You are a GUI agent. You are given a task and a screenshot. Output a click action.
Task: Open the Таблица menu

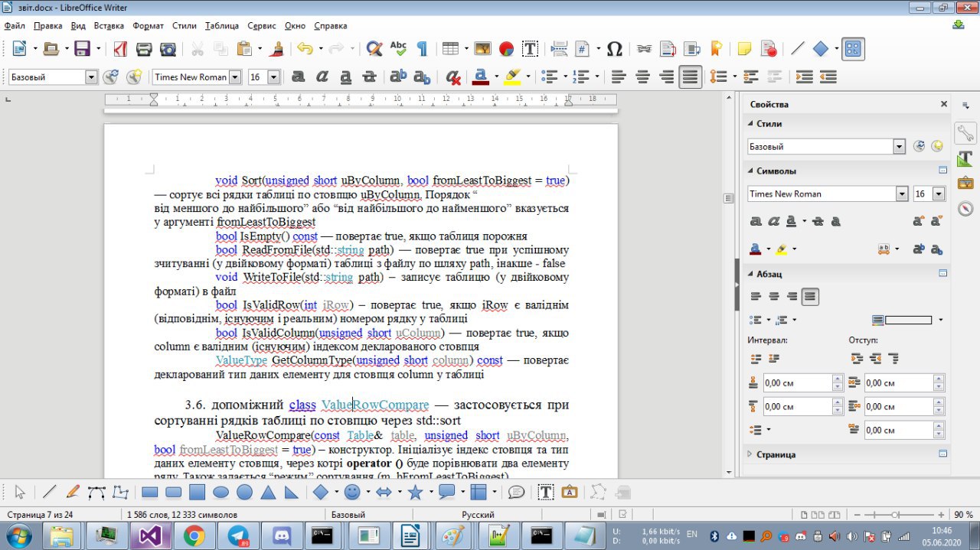(222, 25)
